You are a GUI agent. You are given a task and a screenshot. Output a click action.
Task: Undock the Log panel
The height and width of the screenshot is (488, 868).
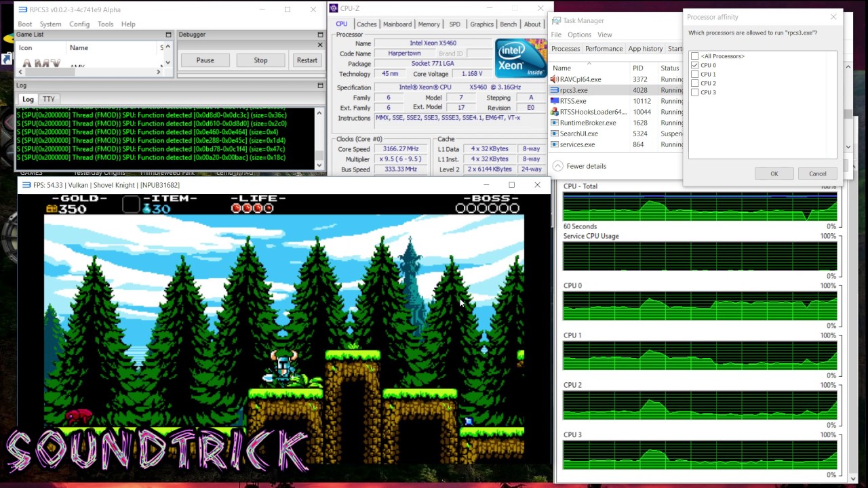coord(320,85)
